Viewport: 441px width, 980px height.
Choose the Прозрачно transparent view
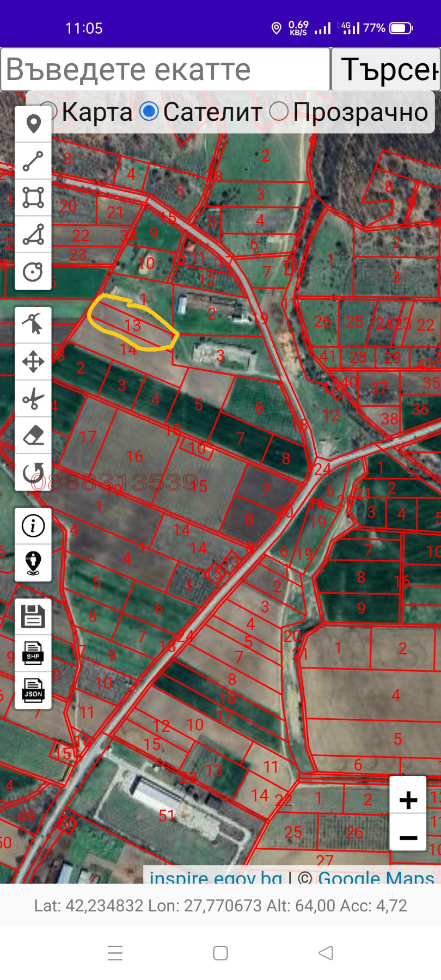click(279, 112)
